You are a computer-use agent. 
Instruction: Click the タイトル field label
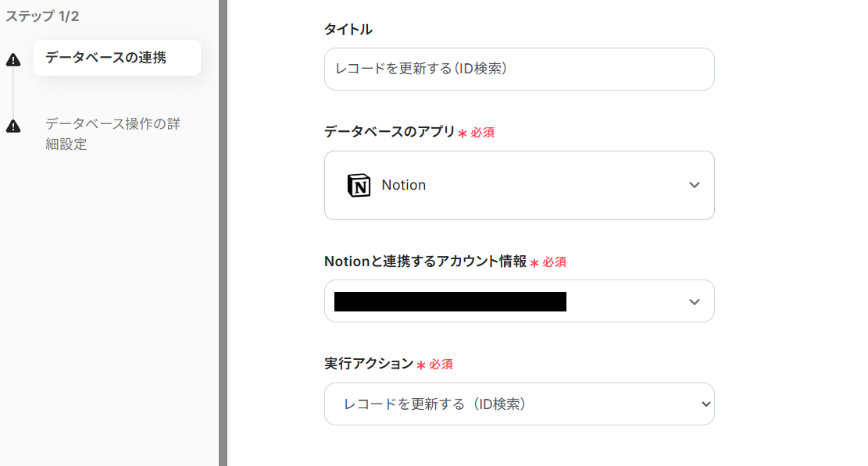coord(348,30)
